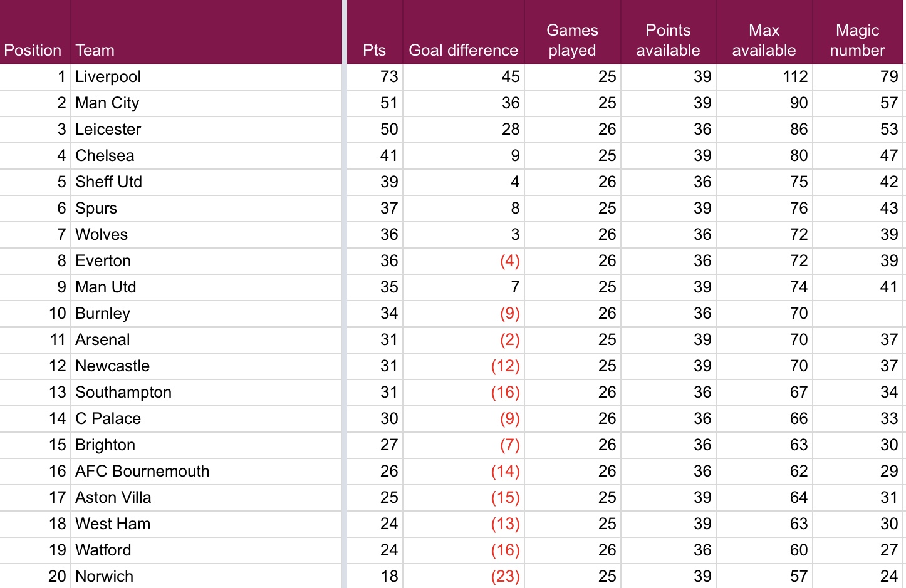Click the Max available header cell
Screen dimensions: 906x588
(764, 32)
